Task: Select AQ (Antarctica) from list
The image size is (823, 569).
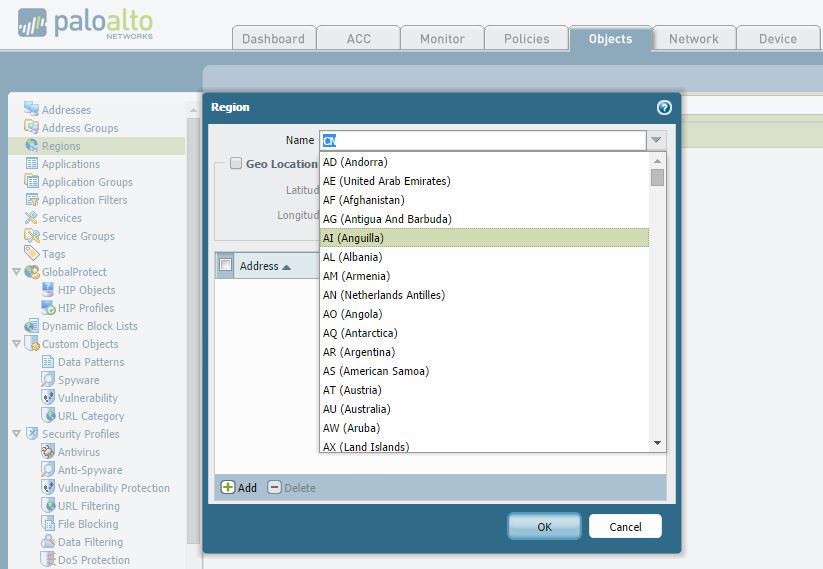Action: [x=484, y=333]
